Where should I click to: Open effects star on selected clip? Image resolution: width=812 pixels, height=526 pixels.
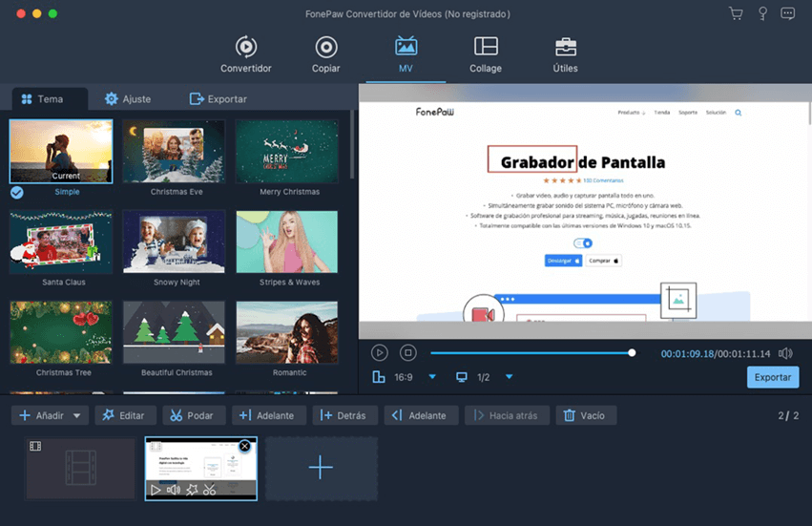192,489
